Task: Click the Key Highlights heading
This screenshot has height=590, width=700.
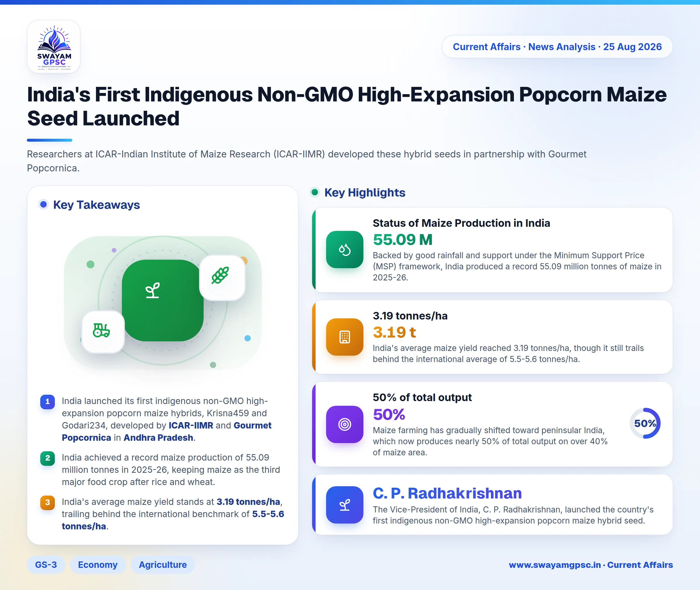Action: tap(365, 192)
